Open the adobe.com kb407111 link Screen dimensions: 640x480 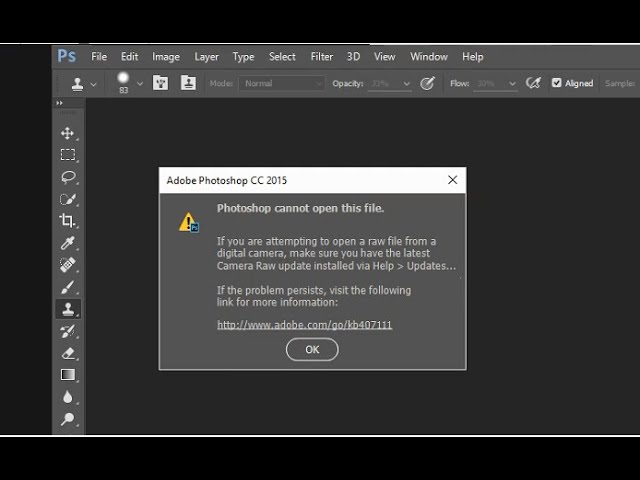(304, 325)
